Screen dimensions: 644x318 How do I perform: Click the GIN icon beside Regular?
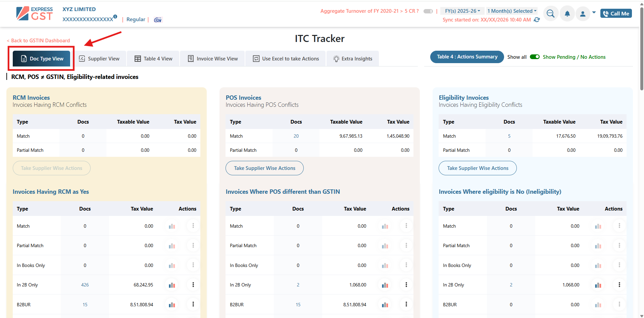click(158, 20)
